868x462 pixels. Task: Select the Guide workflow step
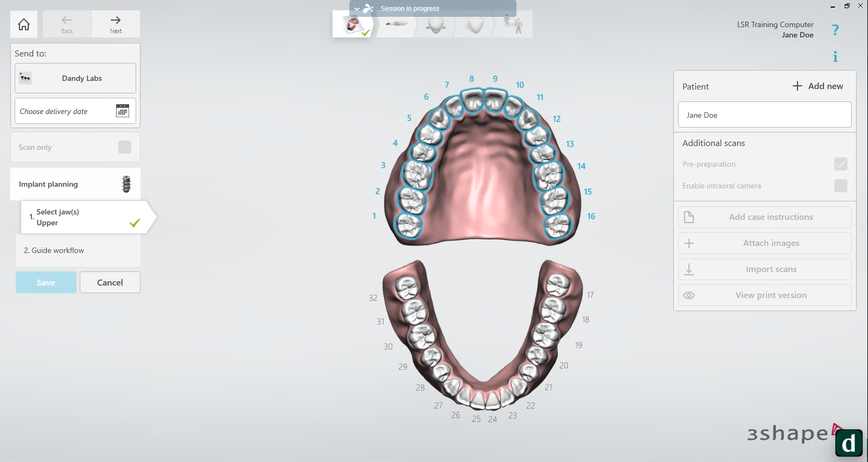tap(78, 250)
